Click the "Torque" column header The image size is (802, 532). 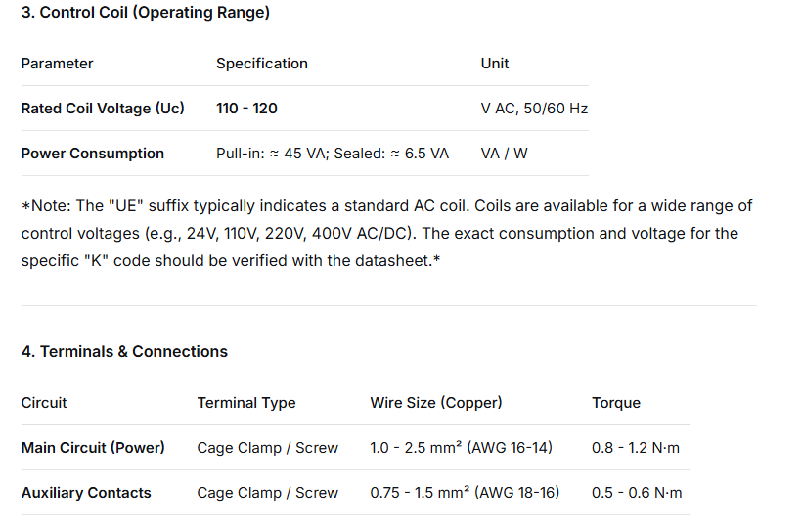tap(616, 403)
